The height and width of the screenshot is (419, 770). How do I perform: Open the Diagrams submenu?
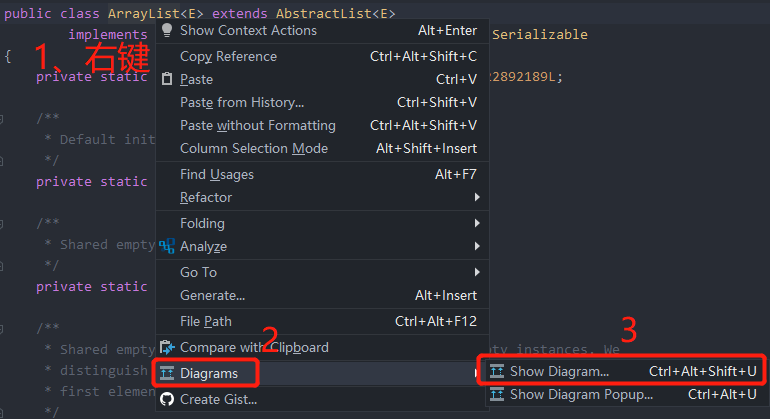322,373
